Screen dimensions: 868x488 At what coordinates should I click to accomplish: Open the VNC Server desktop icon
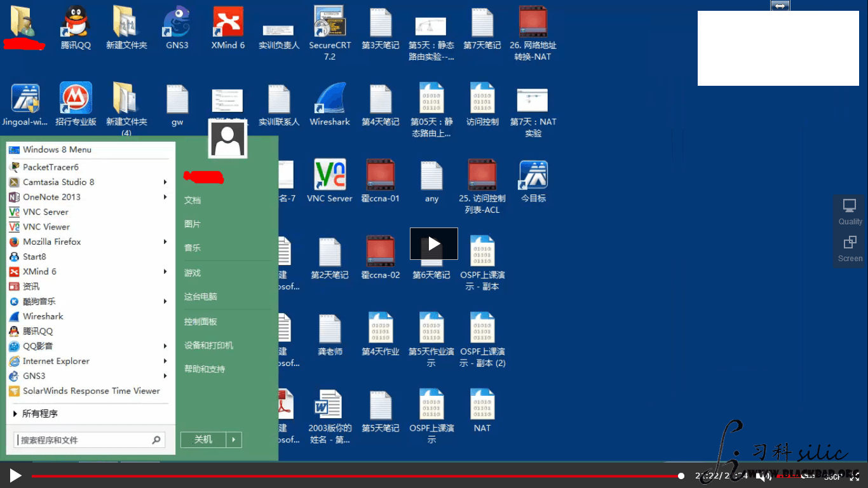330,181
